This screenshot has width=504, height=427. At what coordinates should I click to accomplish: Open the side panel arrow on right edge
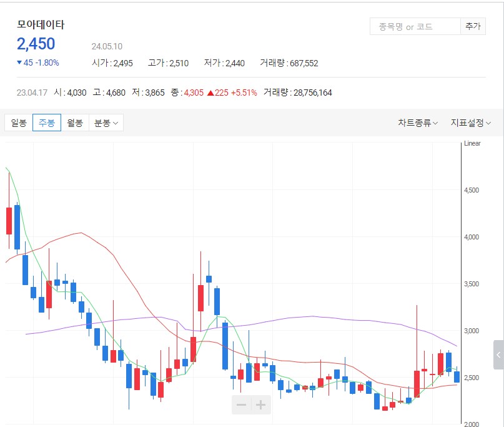coord(498,354)
